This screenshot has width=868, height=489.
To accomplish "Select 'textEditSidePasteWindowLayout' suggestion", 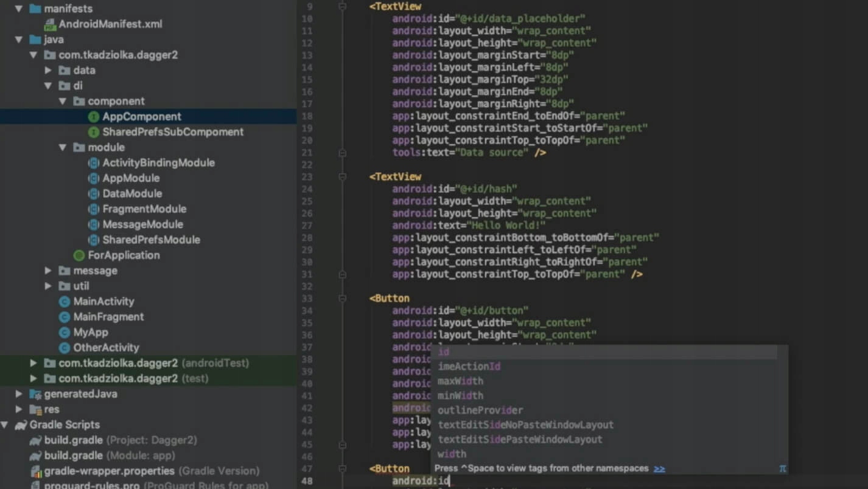I will click(604, 440).
